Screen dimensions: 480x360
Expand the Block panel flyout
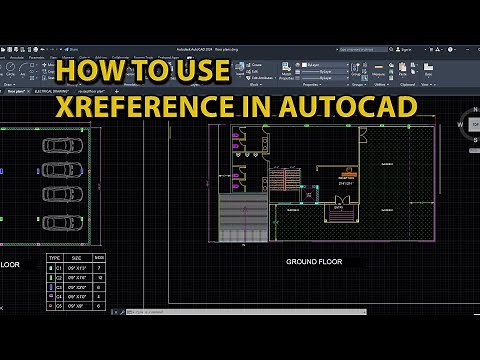point(256,85)
